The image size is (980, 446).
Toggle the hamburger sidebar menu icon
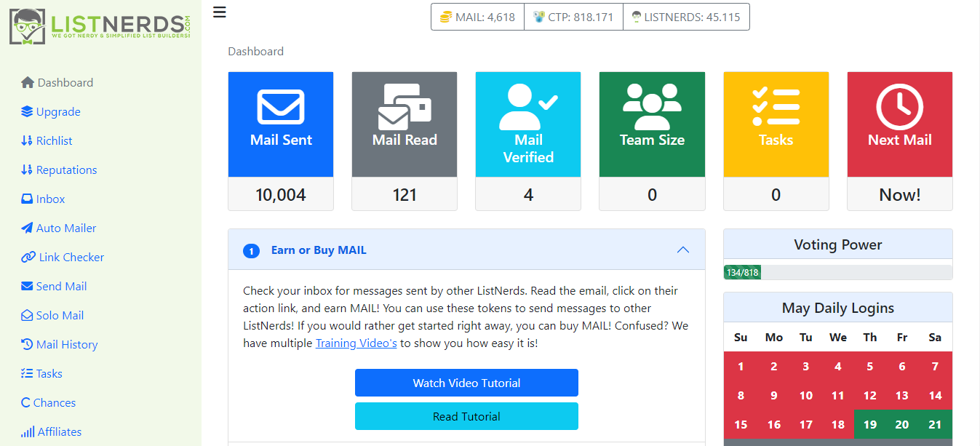tap(220, 12)
